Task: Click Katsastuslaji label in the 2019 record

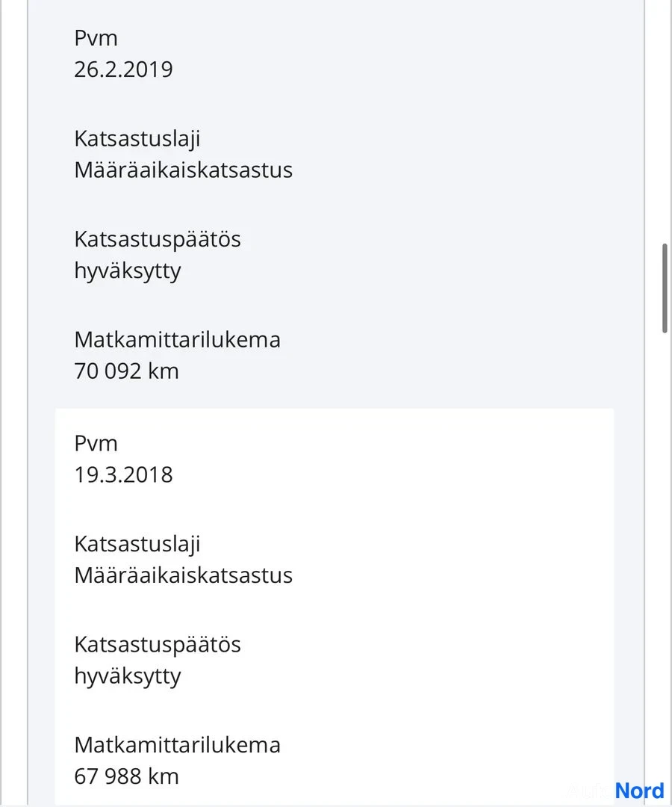Action: (137, 139)
